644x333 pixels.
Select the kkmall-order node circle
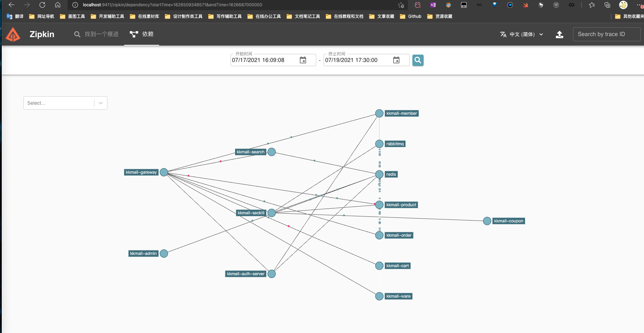click(x=379, y=235)
